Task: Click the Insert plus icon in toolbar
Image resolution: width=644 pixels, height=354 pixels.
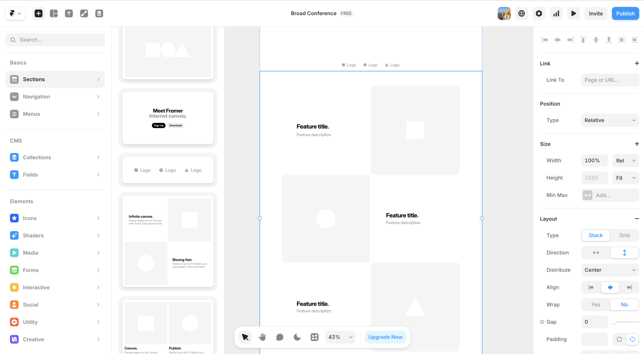Action: click(38, 13)
